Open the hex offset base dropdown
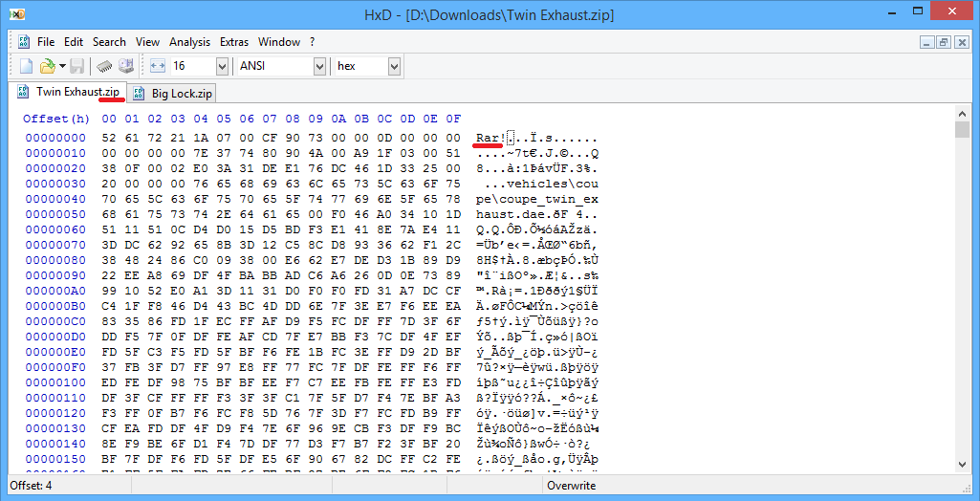The width and height of the screenshot is (980, 501). (x=394, y=66)
